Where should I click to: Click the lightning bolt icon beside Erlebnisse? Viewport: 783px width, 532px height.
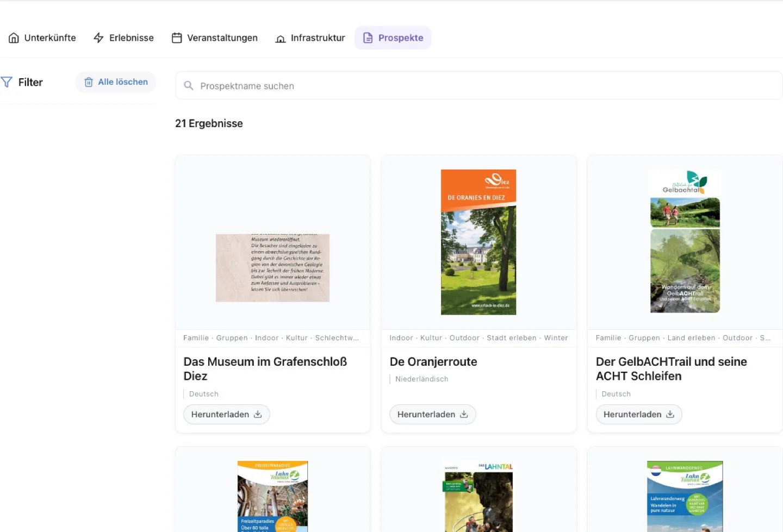pos(98,38)
